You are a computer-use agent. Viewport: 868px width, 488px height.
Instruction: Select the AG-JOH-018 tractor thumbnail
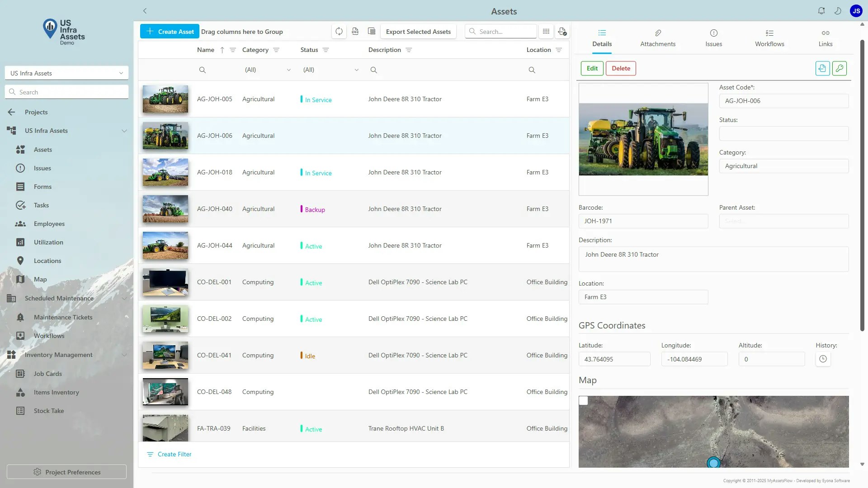pos(165,172)
